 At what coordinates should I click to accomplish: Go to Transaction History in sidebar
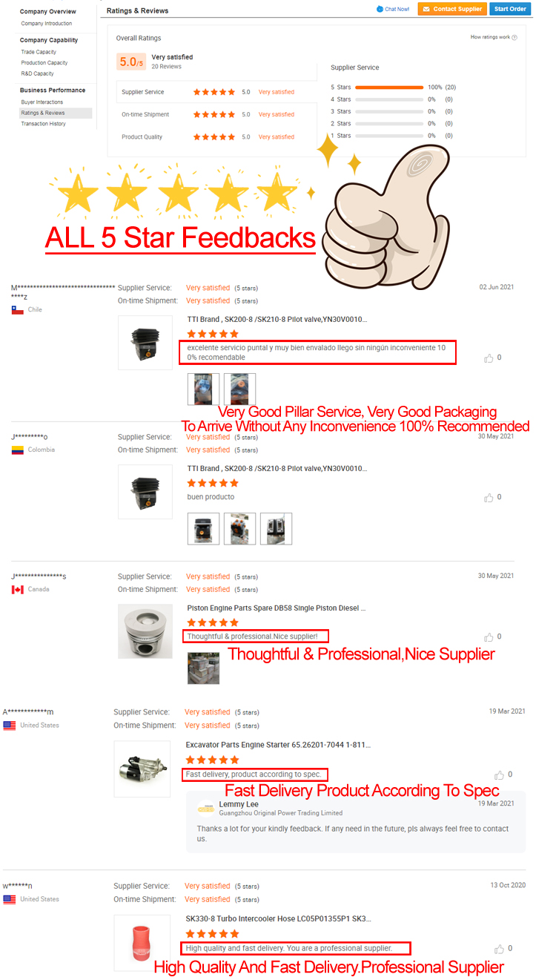[x=43, y=124]
